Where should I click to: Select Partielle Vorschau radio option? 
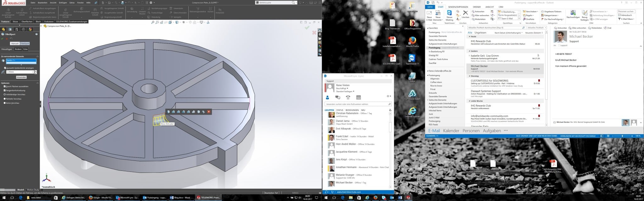[5, 99]
